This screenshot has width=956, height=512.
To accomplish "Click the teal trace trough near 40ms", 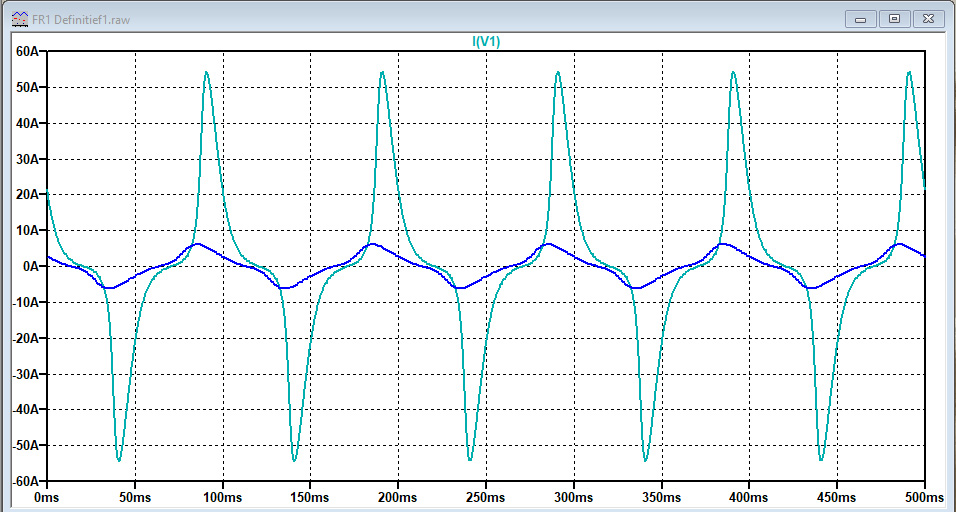I will tap(119, 460).
